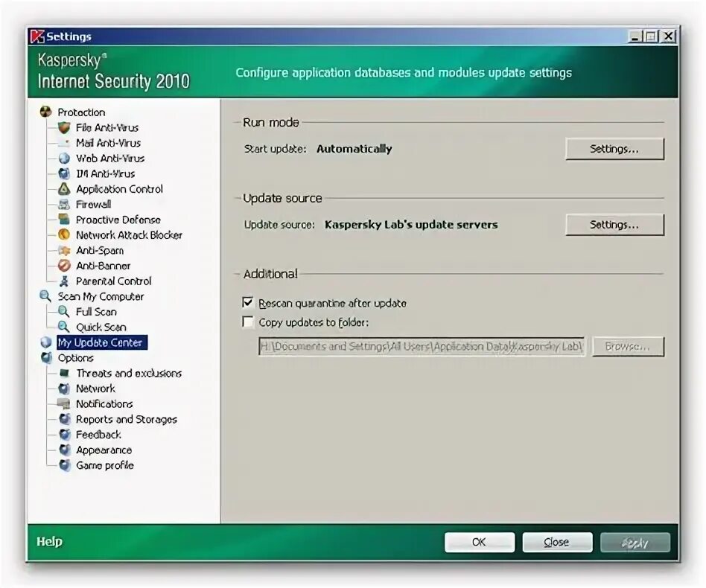Click the Web Anti-Virus globe icon
706x588 pixels.
(64, 159)
